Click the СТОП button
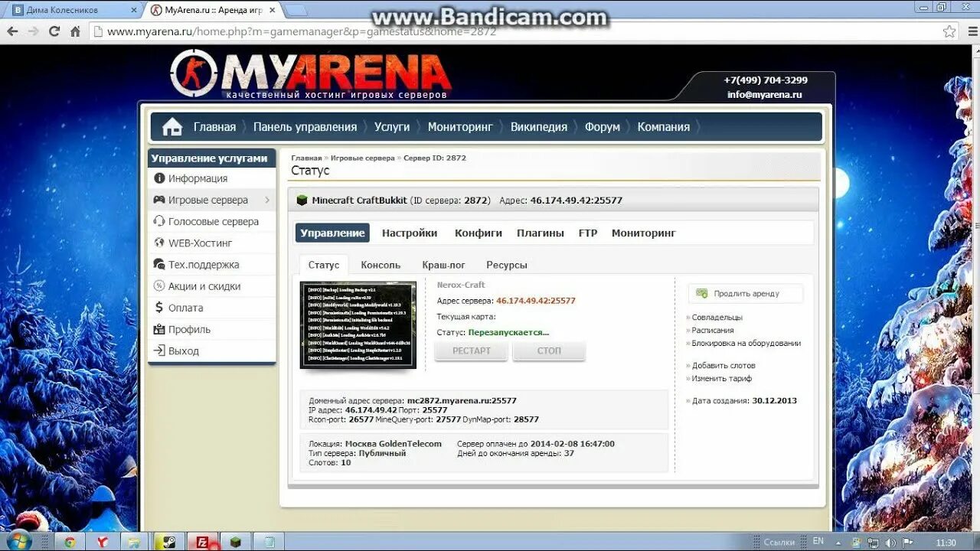Image resolution: width=980 pixels, height=551 pixels. click(549, 350)
